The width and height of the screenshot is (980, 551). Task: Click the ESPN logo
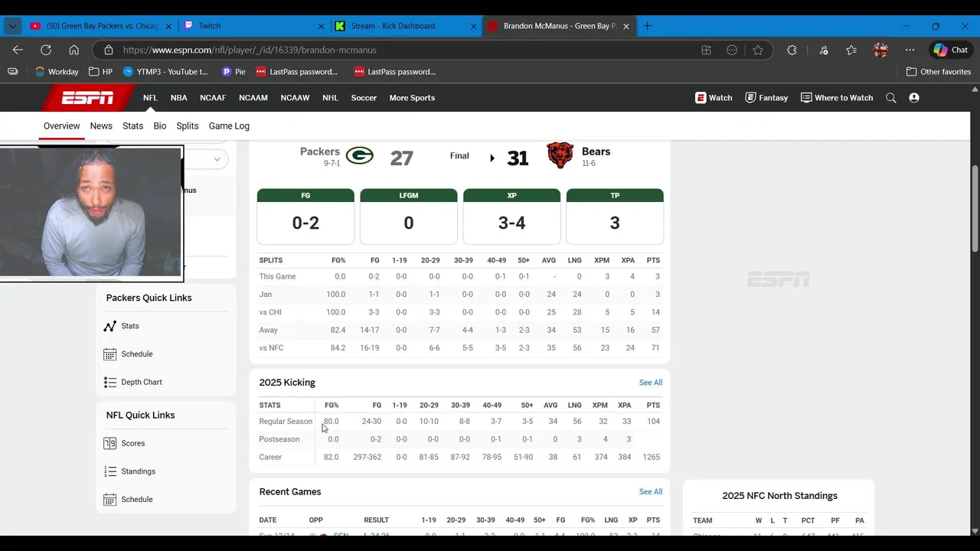pos(88,98)
